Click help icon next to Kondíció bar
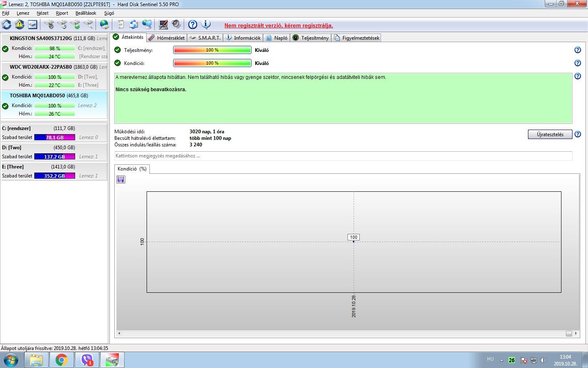 pos(577,63)
